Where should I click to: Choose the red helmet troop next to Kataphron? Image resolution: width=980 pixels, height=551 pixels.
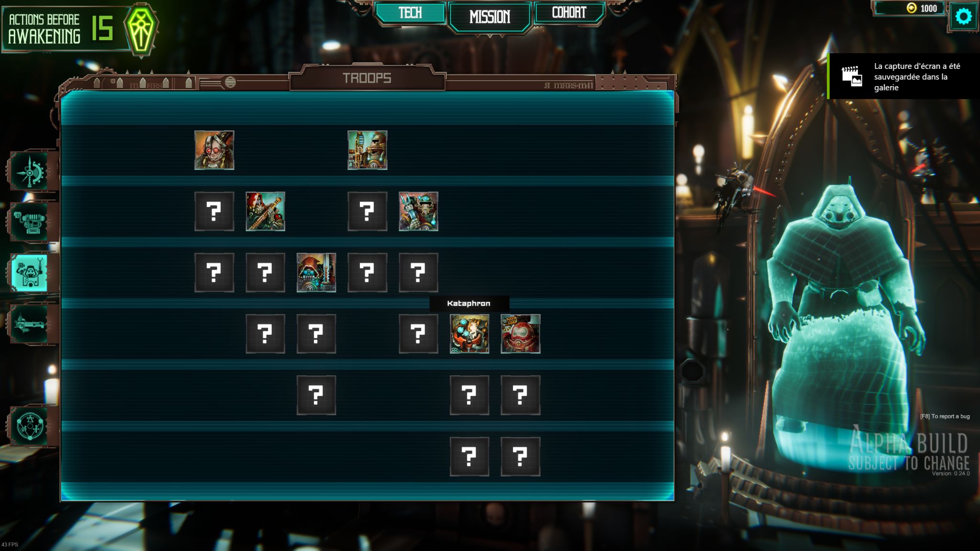[521, 334]
